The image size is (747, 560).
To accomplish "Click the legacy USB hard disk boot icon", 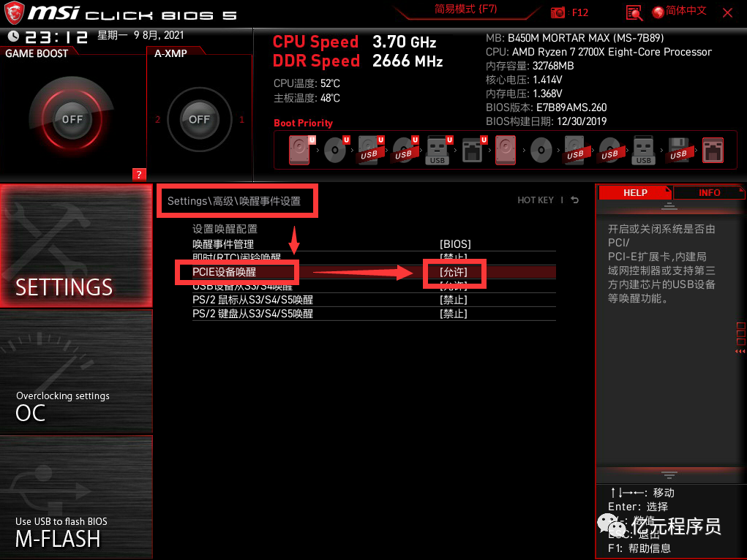I will (576, 150).
